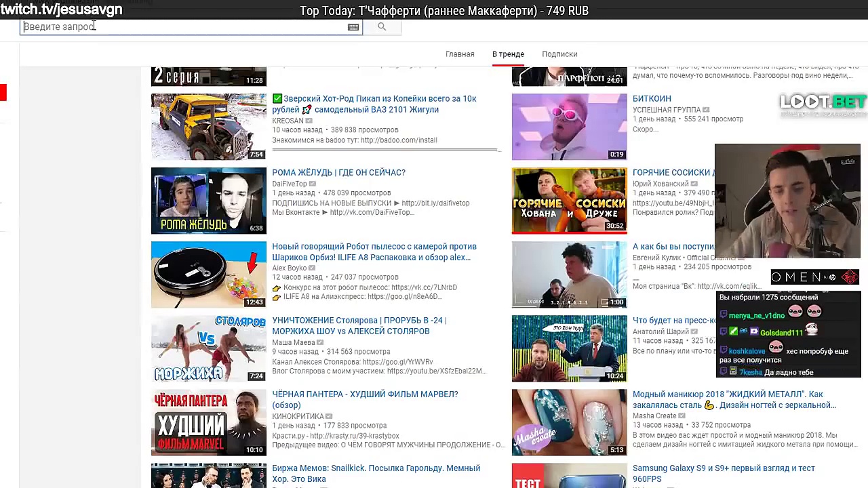Open the Анатолий Шарий channel link
Viewport: 868px width, 488px height.
click(x=660, y=331)
